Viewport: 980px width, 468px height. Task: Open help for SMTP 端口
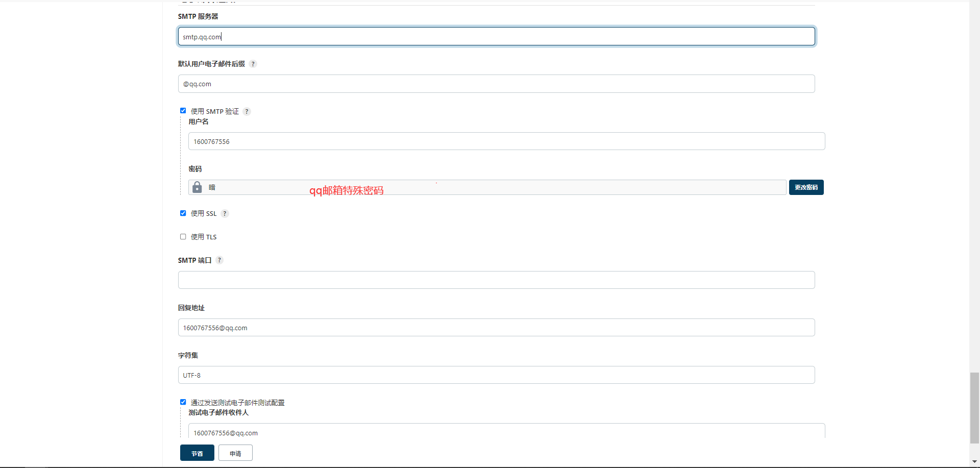pyautogui.click(x=219, y=260)
